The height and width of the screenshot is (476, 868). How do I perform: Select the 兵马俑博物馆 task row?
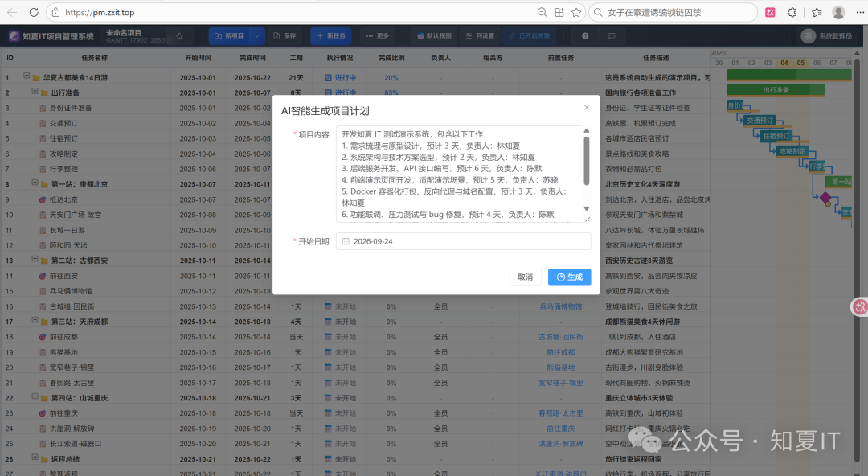pos(71,291)
